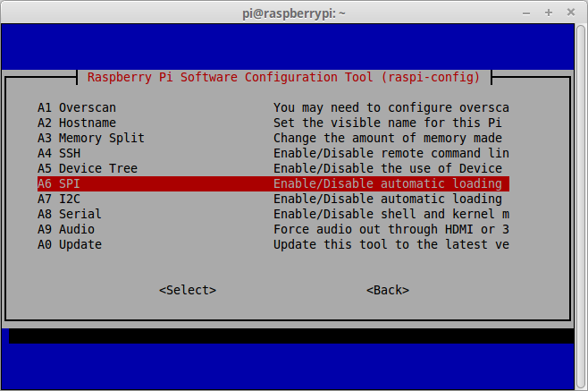This screenshot has height=391, width=588.
Task: Click the <Back> button
Action: pyautogui.click(x=388, y=290)
